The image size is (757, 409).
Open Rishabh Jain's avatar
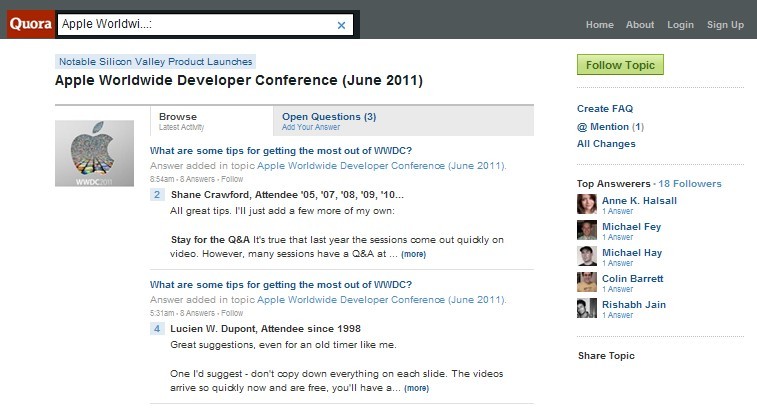click(587, 308)
